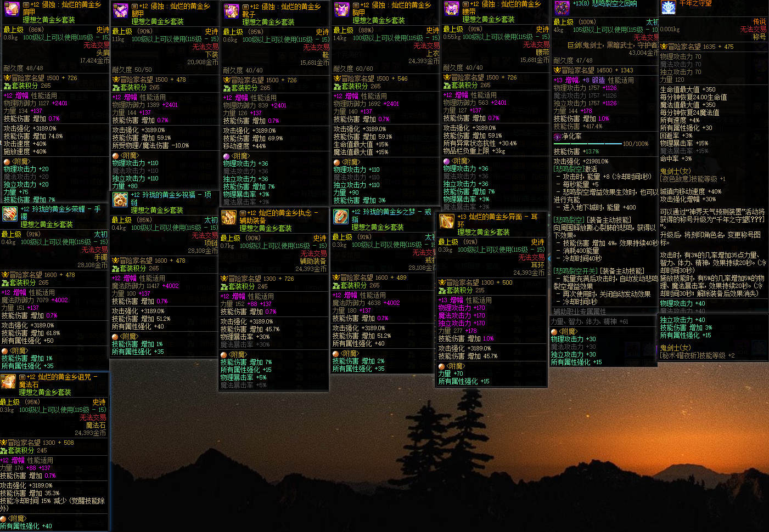
Task: Click the [悲鸣裂空]激活 effect heading
Action: [x=575, y=169]
